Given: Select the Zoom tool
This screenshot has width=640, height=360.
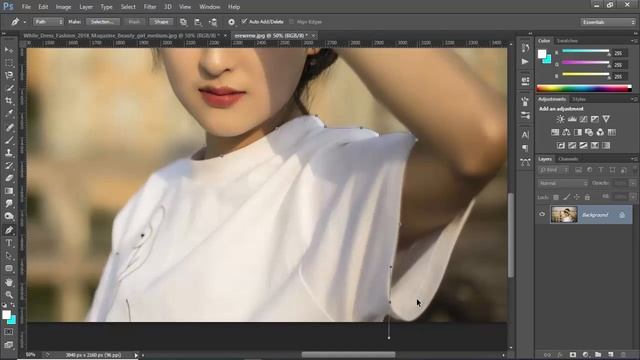Looking at the screenshot, I should 9,295.
